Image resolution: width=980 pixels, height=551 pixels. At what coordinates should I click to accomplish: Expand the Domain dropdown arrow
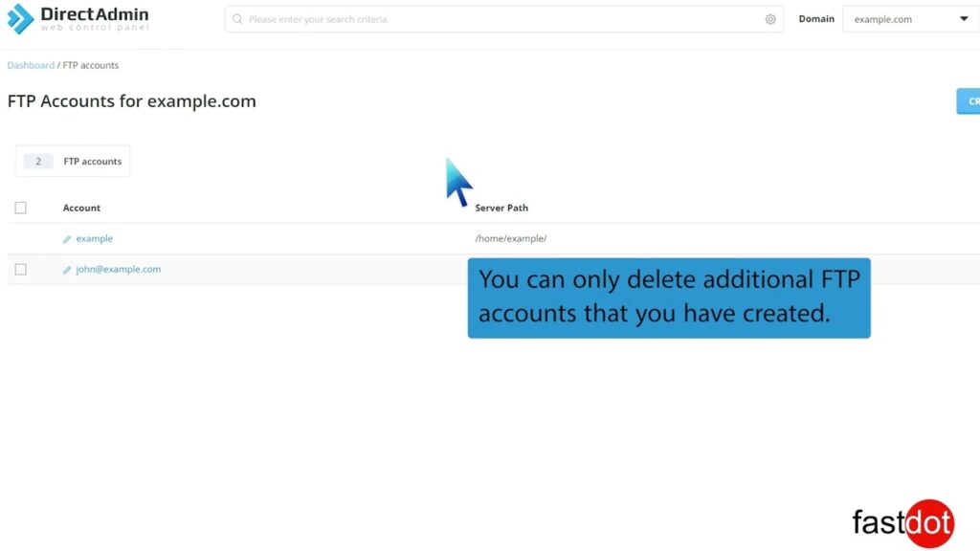tap(964, 19)
